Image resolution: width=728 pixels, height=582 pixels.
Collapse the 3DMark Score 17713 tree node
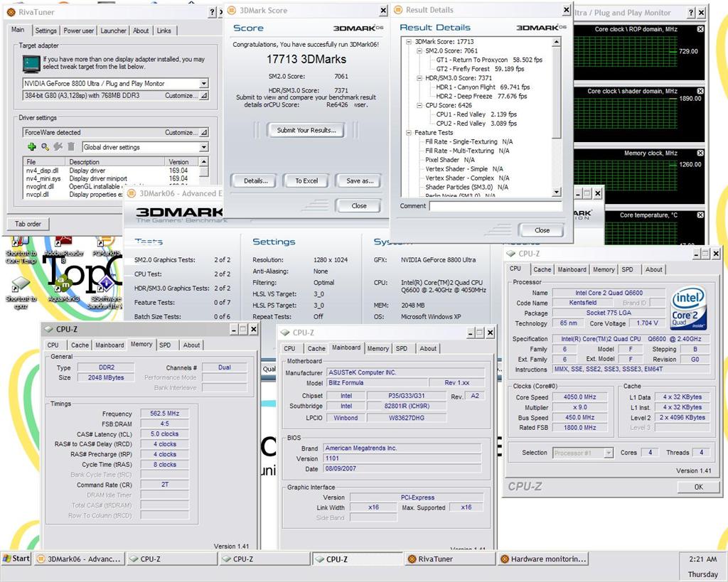[409, 42]
